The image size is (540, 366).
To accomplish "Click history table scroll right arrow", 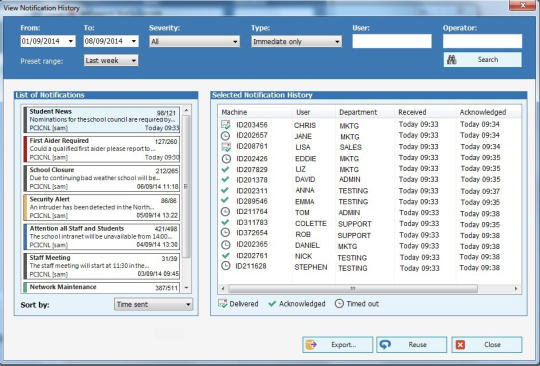I will pos(516,289).
